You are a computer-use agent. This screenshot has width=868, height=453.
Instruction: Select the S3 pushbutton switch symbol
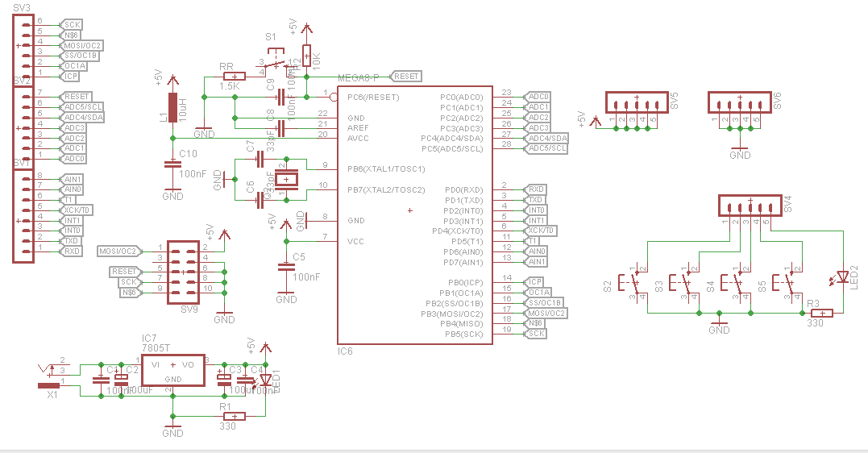[685, 284]
